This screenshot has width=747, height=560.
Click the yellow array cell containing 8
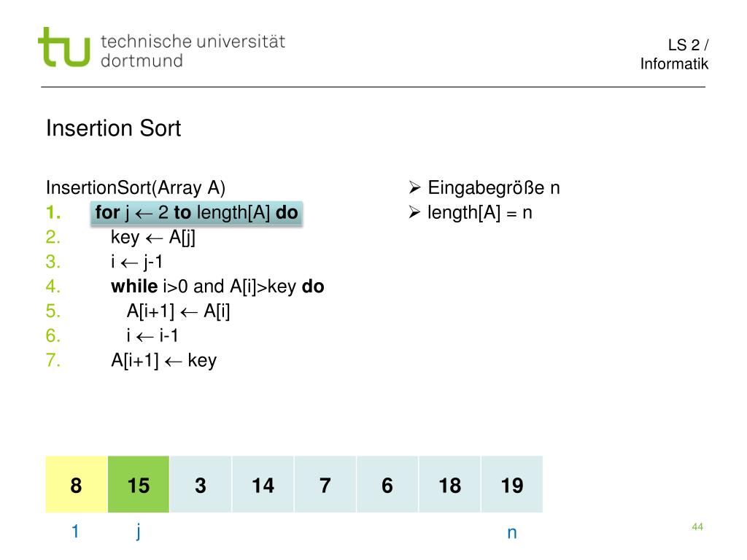(76, 484)
